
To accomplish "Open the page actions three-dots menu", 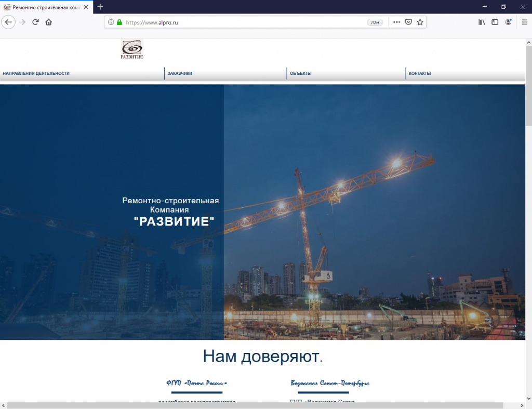I will (396, 22).
